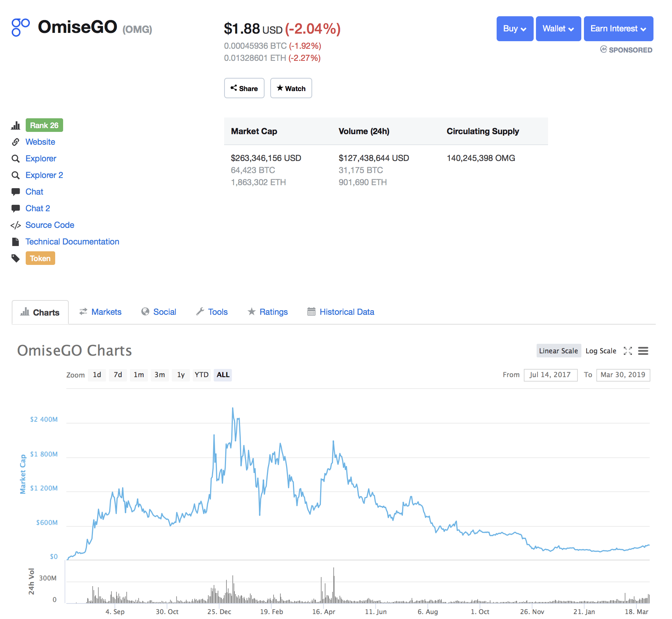Set chart zoom to 3m
The height and width of the screenshot is (619, 672).
[x=159, y=375]
